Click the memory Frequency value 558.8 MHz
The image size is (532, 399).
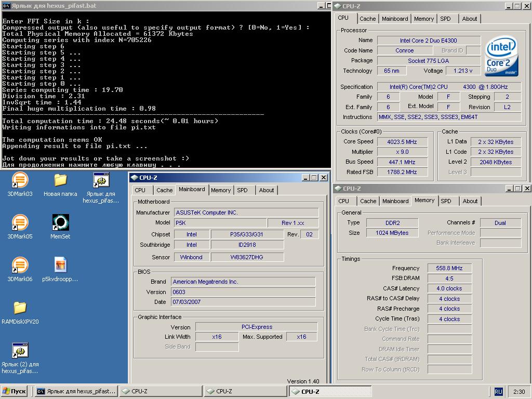coord(449,268)
